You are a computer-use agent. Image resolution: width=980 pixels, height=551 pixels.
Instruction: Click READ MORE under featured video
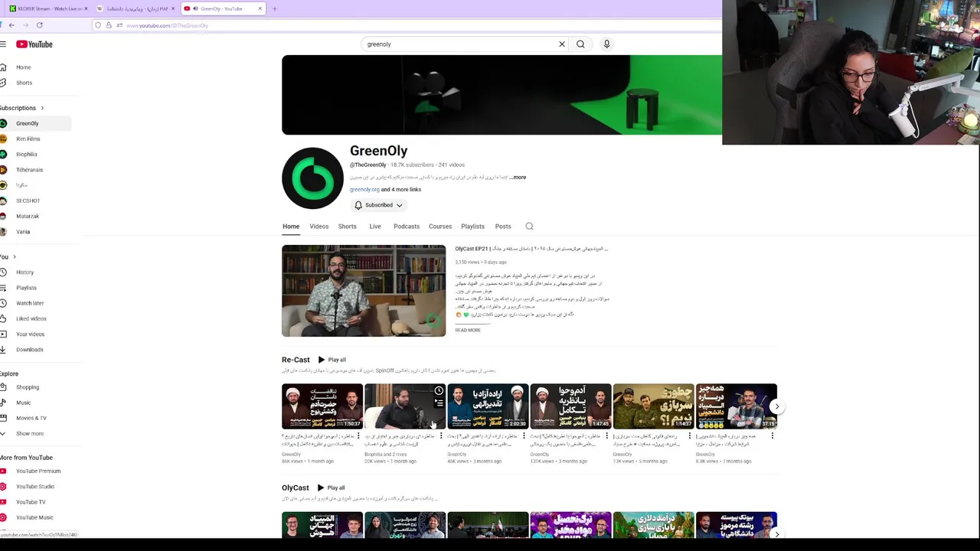coord(468,331)
